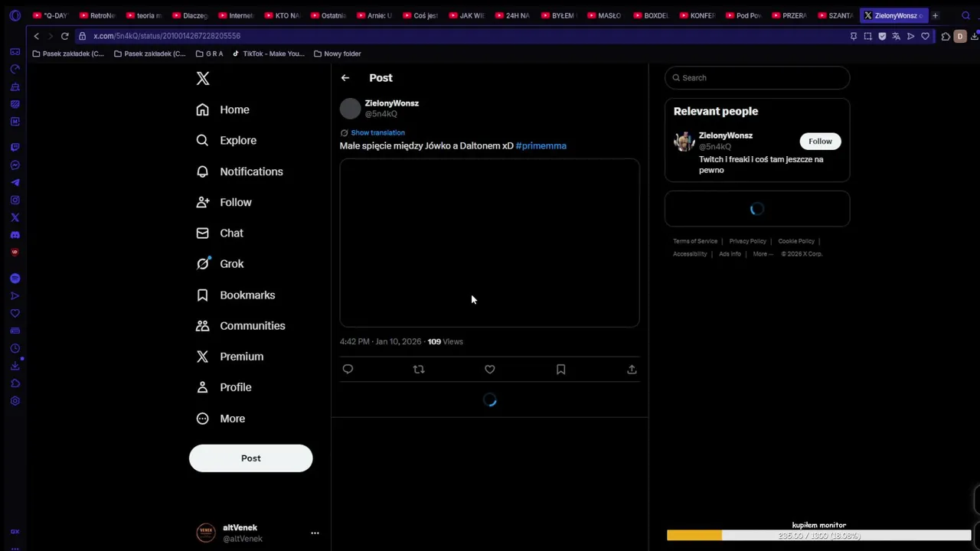Open Privacy Policy link

748,241
